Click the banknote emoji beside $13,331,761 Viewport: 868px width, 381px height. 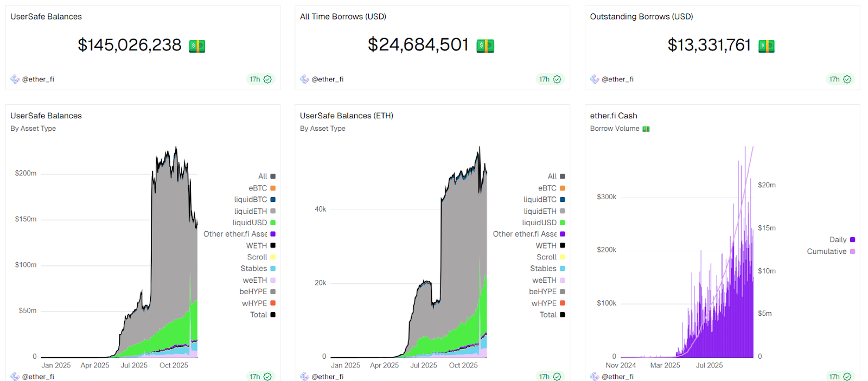coord(766,46)
